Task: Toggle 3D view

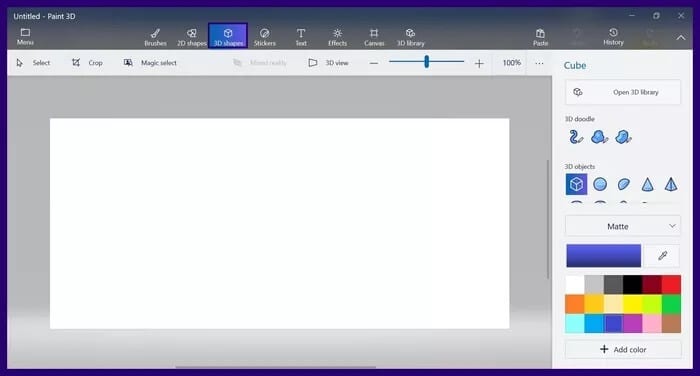Action: (x=328, y=63)
